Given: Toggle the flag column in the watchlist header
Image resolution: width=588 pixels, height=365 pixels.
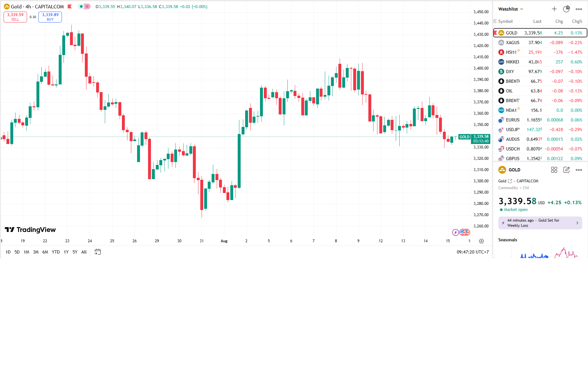Looking at the screenshot, I should [495, 21].
